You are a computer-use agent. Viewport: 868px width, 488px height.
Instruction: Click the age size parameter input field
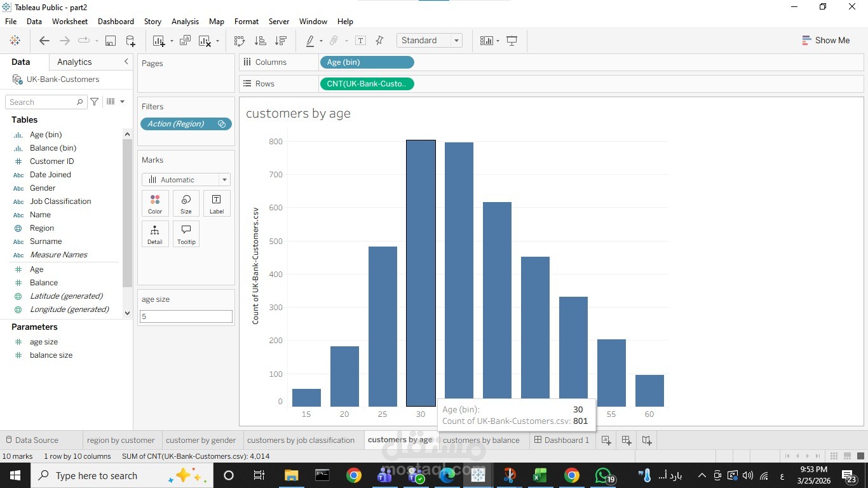[186, 316]
